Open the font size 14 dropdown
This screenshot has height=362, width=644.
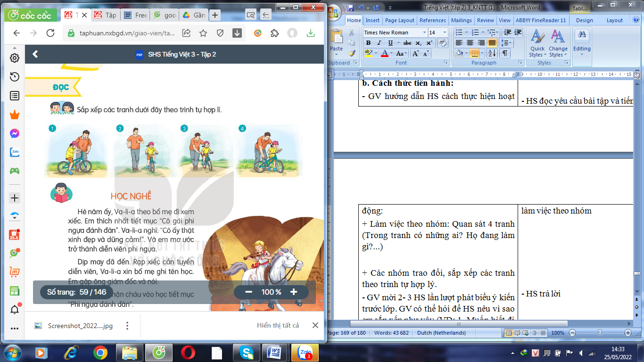tap(445, 33)
